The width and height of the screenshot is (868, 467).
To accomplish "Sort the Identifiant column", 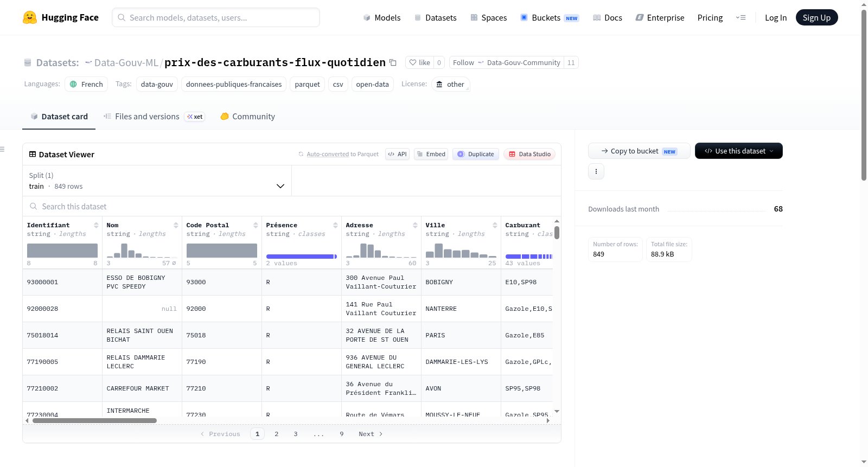I will [96, 225].
